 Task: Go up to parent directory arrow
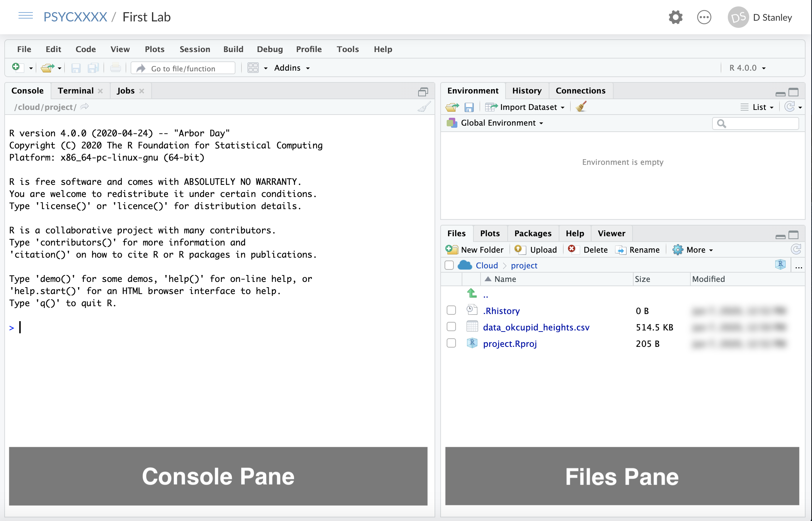coord(472,294)
